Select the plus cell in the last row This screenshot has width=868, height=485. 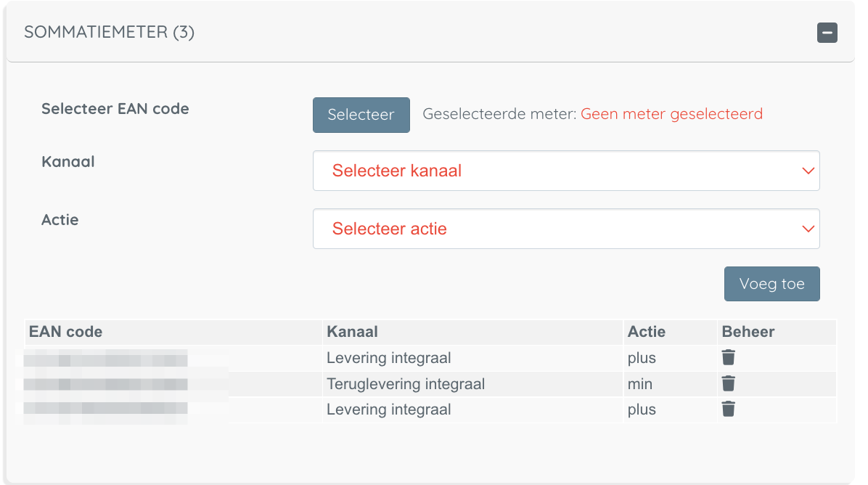tap(642, 410)
